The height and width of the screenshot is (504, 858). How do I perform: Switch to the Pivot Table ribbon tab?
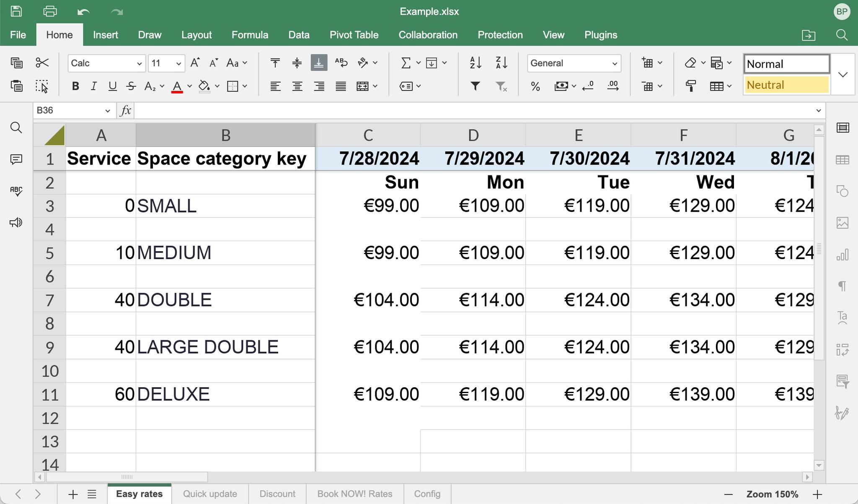(354, 35)
